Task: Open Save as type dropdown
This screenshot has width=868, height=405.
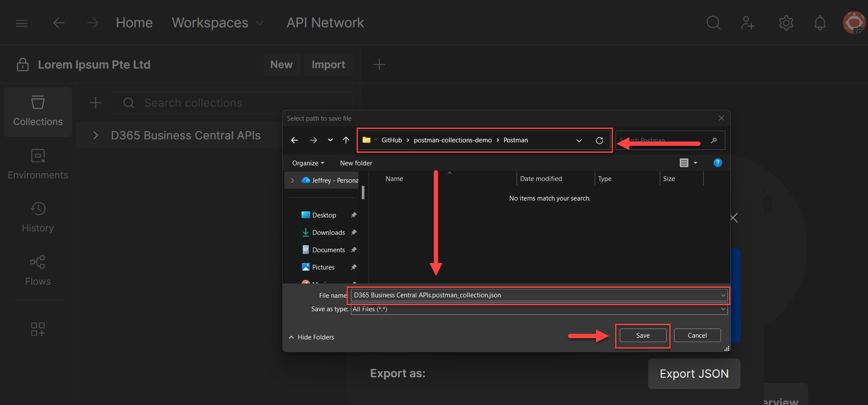Action: 723,309
